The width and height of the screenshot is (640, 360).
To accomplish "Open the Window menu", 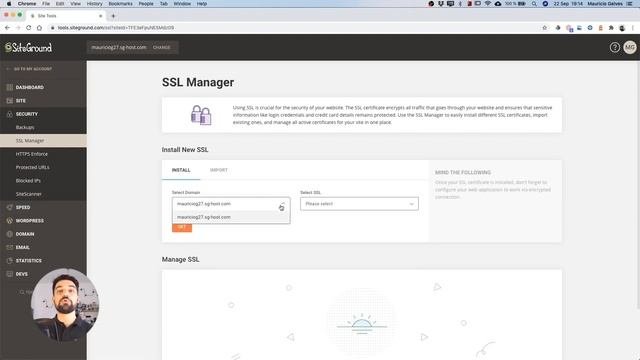I will 182,4.
